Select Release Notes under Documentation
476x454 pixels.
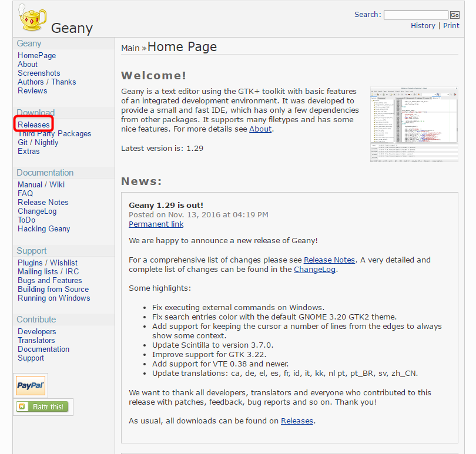click(x=43, y=203)
